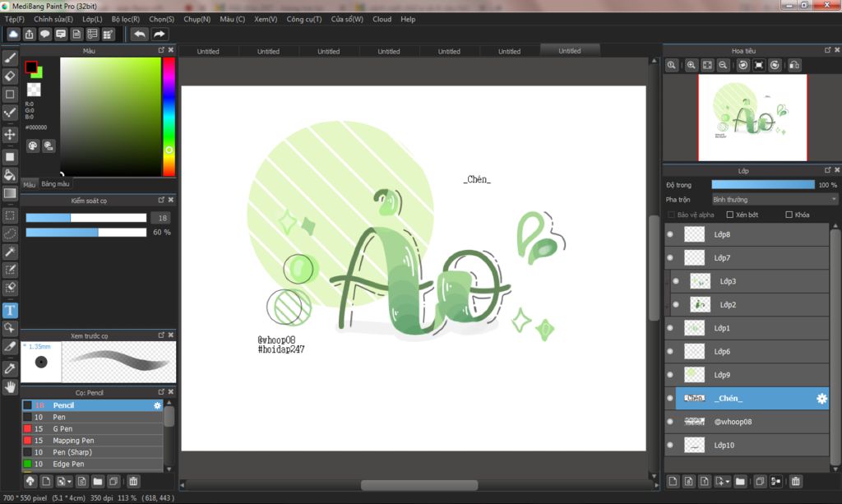The width and height of the screenshot is (842, 504).
Task: Adjust the Độ trong opacity slider
Action: click(763, 185)
